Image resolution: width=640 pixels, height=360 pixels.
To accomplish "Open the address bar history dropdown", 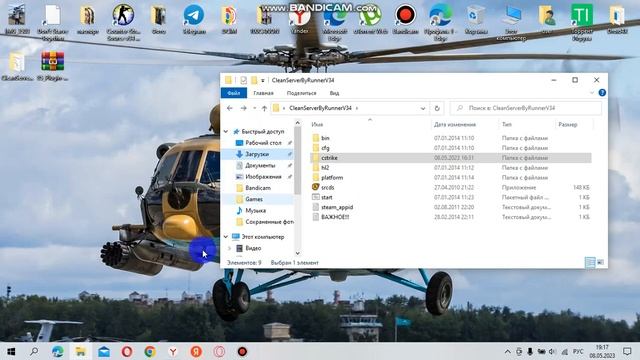I will [423, 108].
